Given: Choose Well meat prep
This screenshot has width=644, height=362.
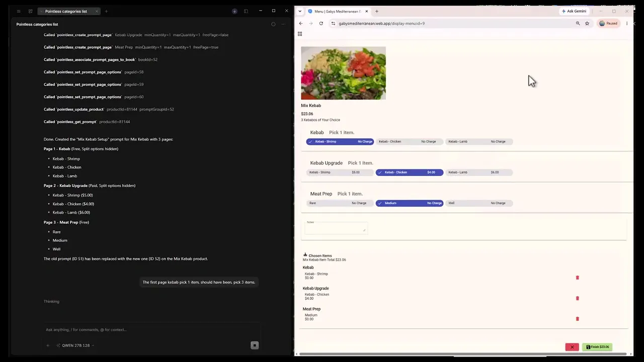Looking at the screenshot, I should (479, 203).
